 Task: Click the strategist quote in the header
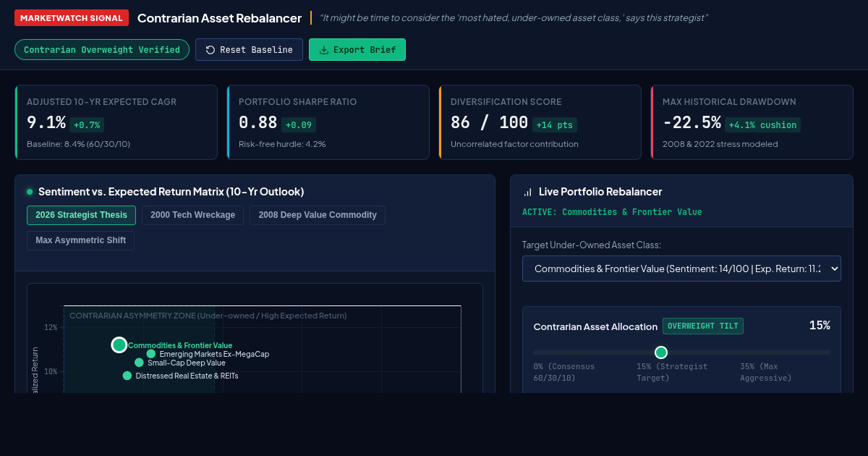514,18
